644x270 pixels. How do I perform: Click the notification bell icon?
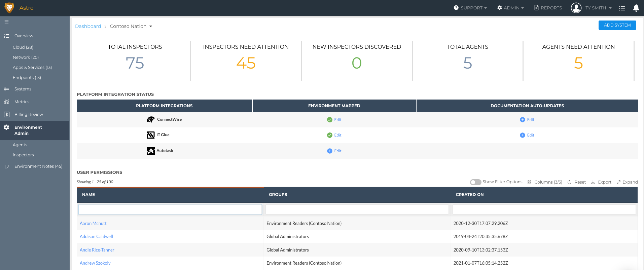(636, 8)
